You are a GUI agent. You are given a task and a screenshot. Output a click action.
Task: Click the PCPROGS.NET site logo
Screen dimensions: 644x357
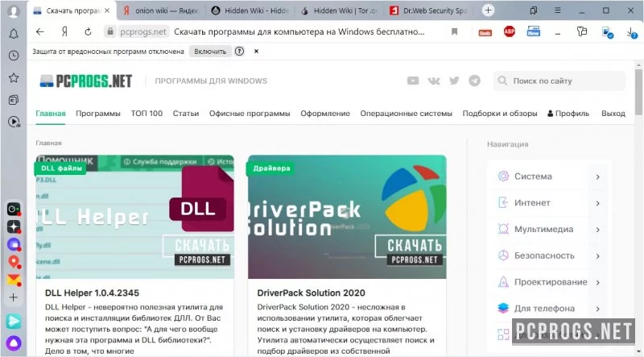(86, 81)
